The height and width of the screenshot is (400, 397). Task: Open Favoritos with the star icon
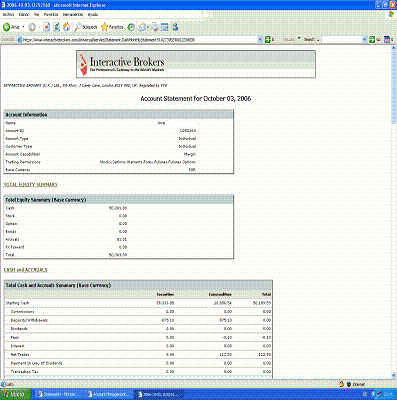tap(104, 27)
